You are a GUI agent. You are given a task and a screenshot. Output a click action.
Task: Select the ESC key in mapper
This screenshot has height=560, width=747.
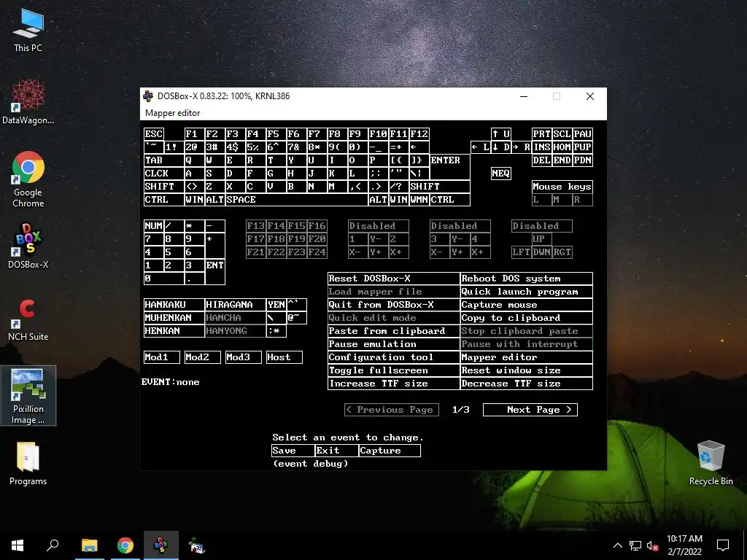[154, 134]
